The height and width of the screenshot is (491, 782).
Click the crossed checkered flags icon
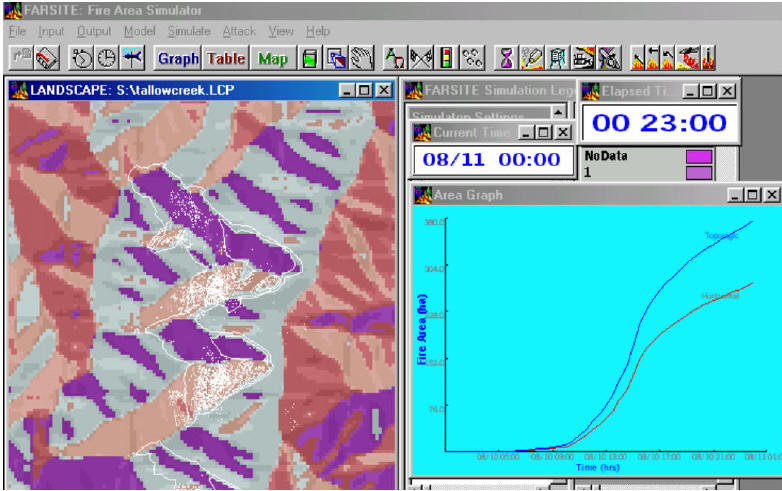pos(421,58)
